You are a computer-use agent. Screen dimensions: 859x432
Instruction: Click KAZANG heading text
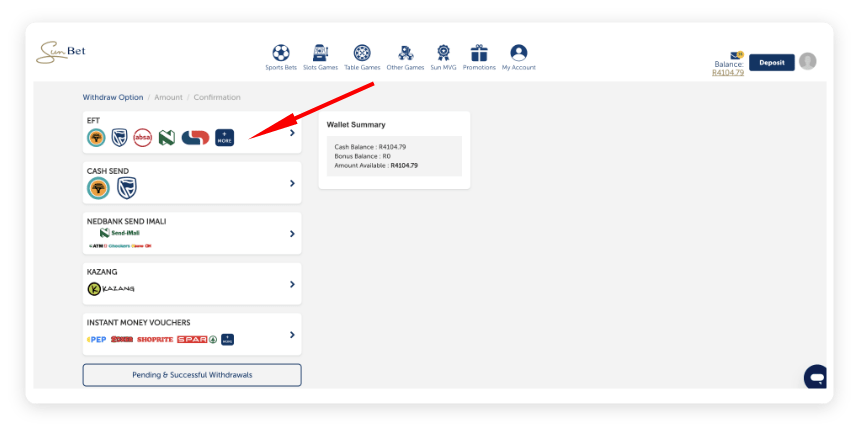[x=102, y=272]
